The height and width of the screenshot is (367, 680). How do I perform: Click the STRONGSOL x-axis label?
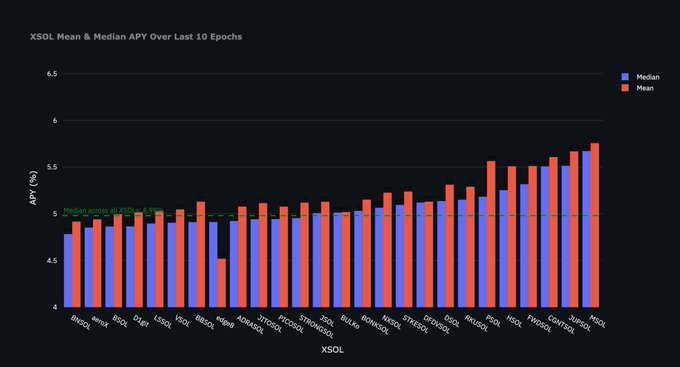coord(317,327)
